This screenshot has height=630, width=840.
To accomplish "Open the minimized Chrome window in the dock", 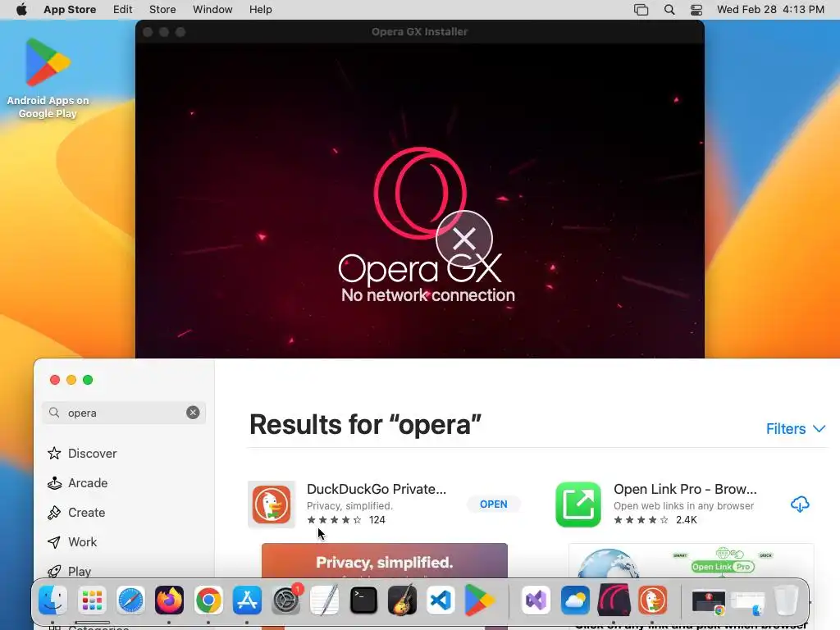I will (x=709, y=601).
